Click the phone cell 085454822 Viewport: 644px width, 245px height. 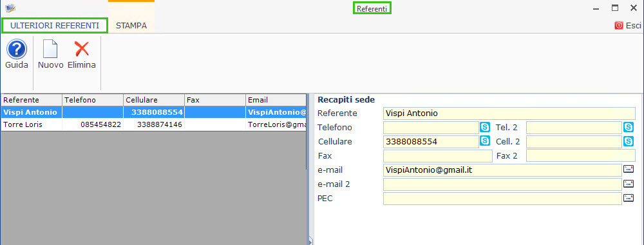pos(93,124)
